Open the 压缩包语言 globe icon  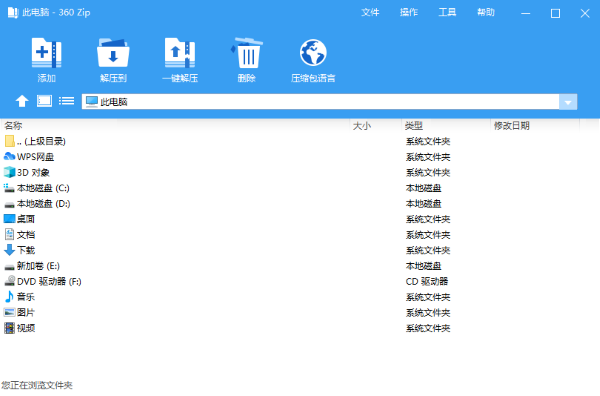pos(313,53)
